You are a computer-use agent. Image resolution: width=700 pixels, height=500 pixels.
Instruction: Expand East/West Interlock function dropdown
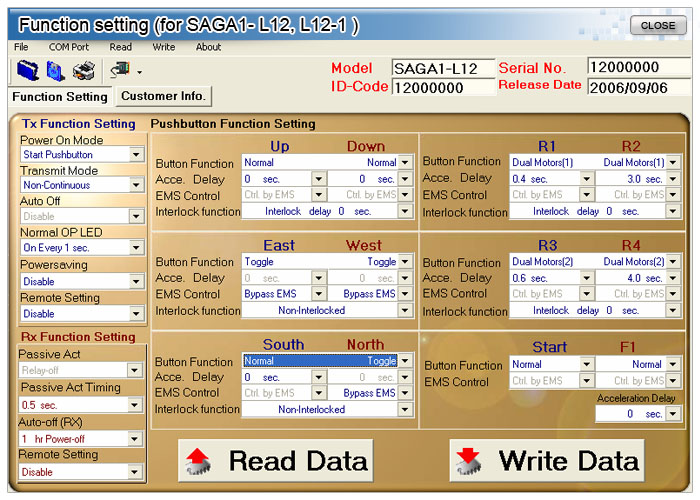pos(405,311)
